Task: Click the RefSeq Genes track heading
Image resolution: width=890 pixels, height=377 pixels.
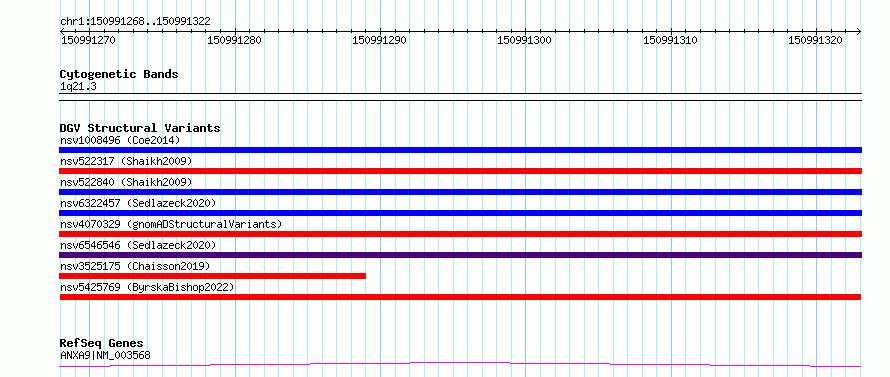Action: (x=102, y=344)
